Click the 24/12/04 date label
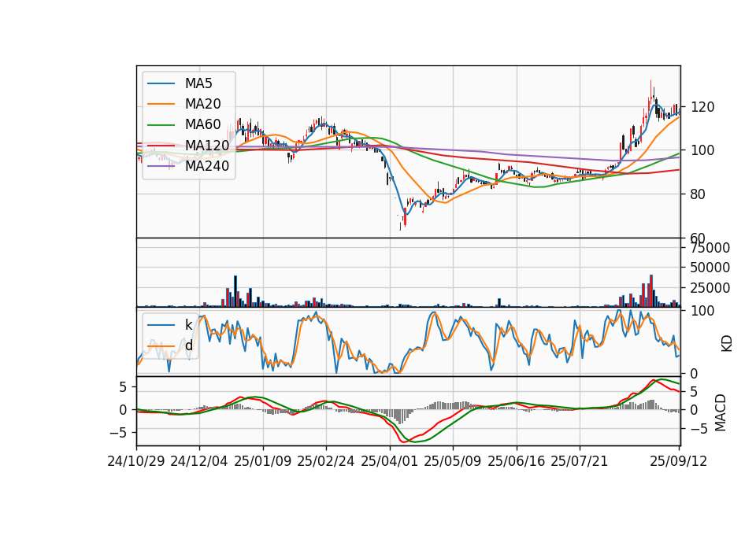 pyautogui.click(x=199, y=461)
